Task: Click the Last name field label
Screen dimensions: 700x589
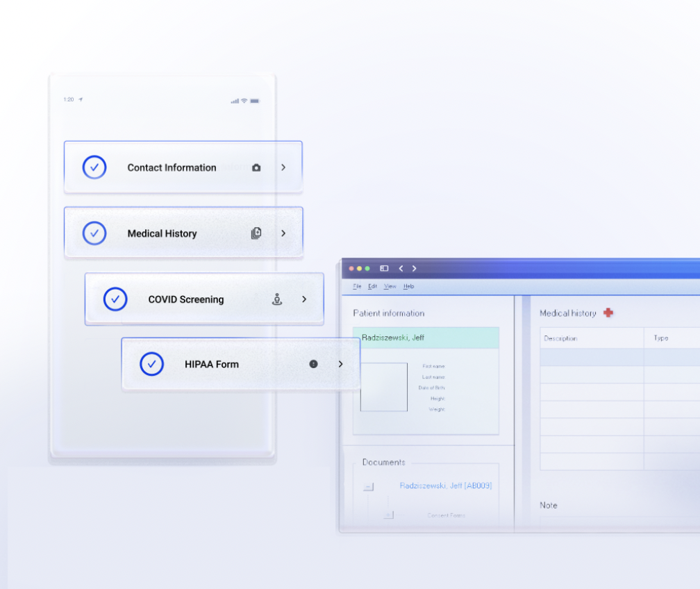Action: [433, 377]
